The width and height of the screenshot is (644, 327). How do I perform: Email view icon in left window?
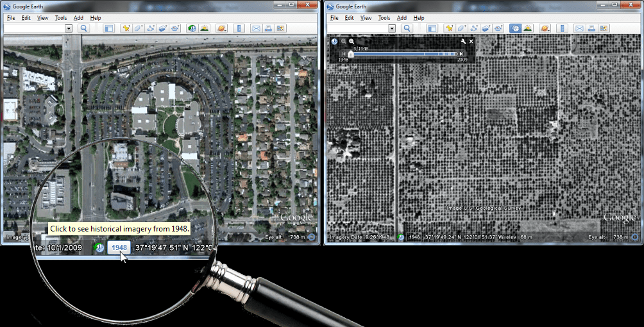click(x=256, y=28)
